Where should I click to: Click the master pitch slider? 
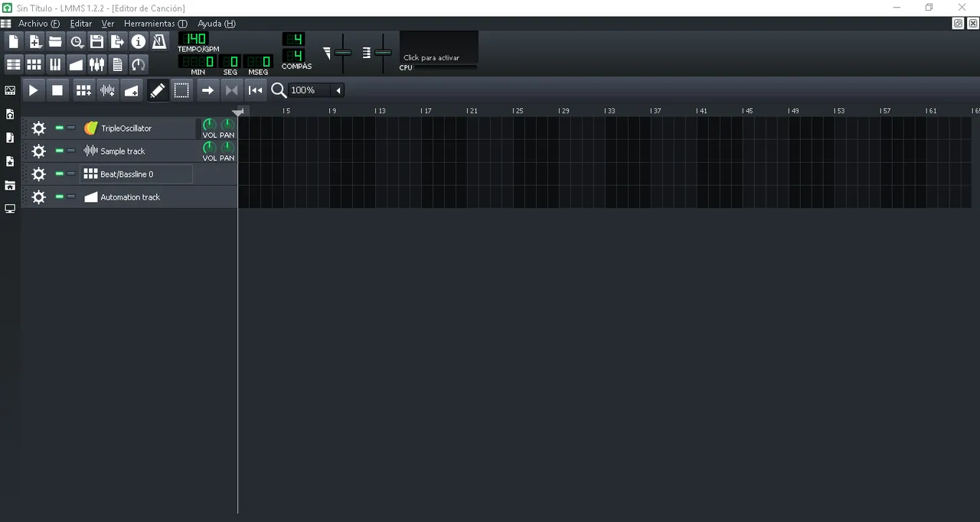pos(383,53)
